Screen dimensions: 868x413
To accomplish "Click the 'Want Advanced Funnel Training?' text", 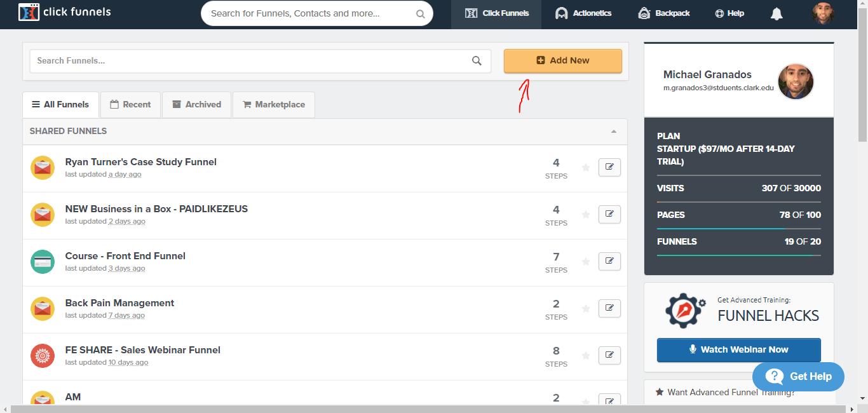I will pyautogui.click(x=731, y=392).
